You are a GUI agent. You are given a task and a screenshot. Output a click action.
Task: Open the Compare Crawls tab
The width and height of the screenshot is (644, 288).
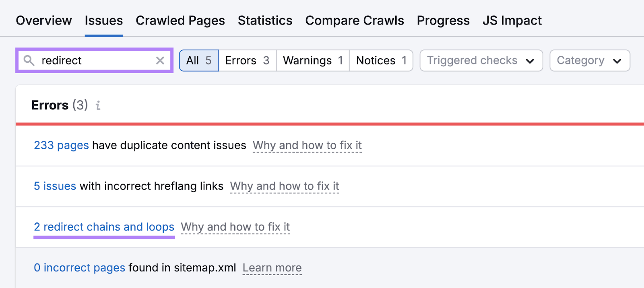pyautogui.click(x=354, y=20)
